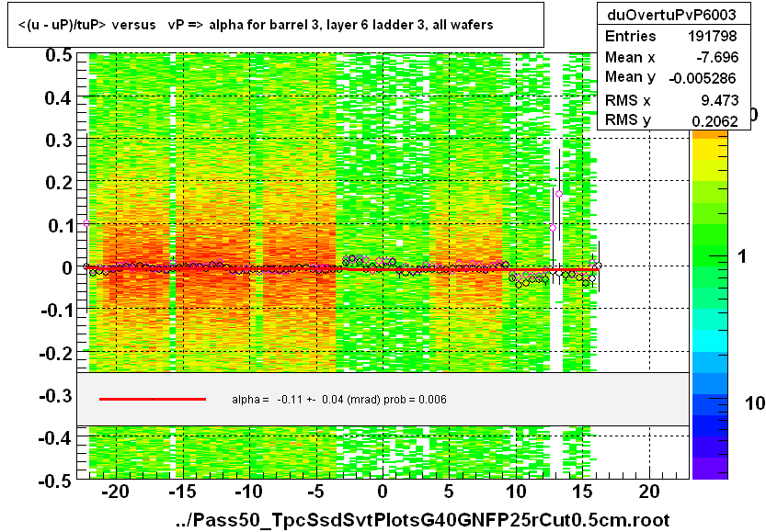Click the y-axis label 0.1
The width and height of the screenshot is (766, 532).
coord(61,225)
